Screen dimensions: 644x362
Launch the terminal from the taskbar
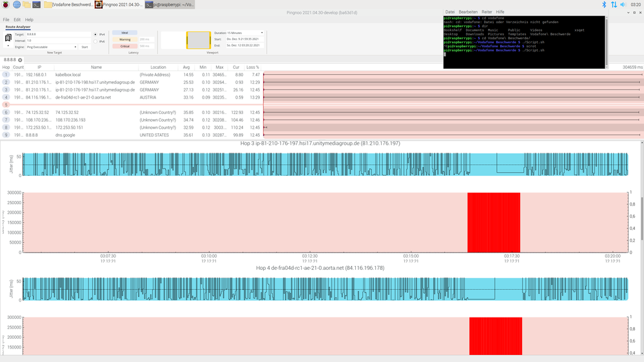pyautogui.click(x=37, y=5)
